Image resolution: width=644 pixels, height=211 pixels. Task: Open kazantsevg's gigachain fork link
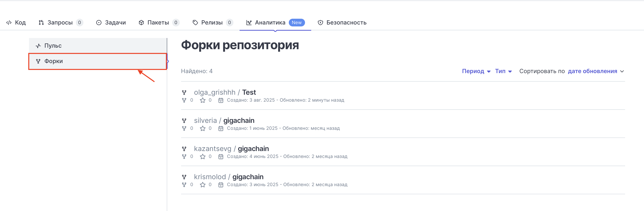click(253, 149)
